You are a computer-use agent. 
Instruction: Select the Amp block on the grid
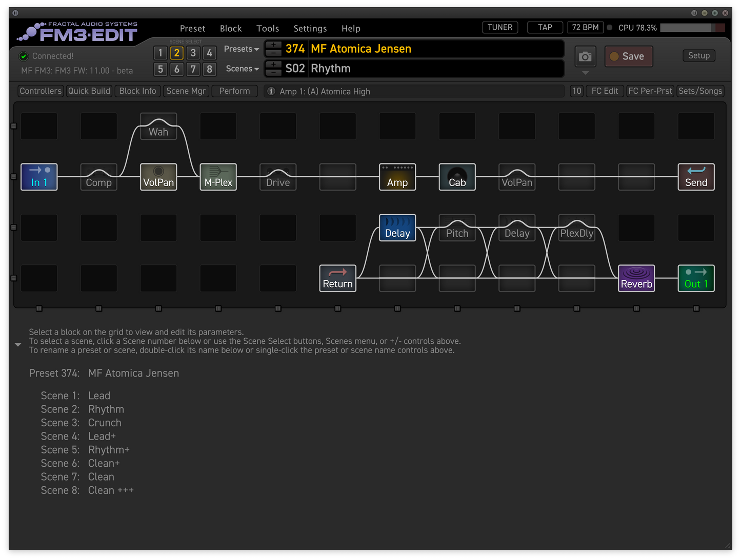point(397,177)
